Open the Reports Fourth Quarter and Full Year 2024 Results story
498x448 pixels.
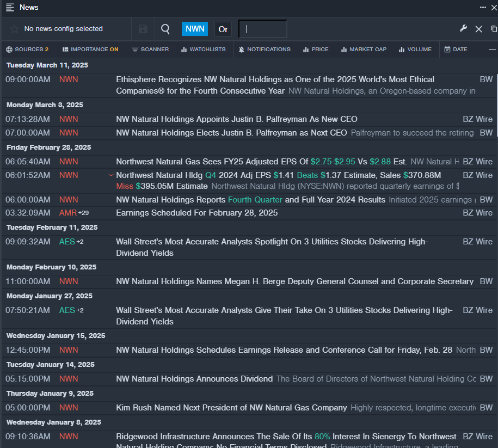[250, 200]
